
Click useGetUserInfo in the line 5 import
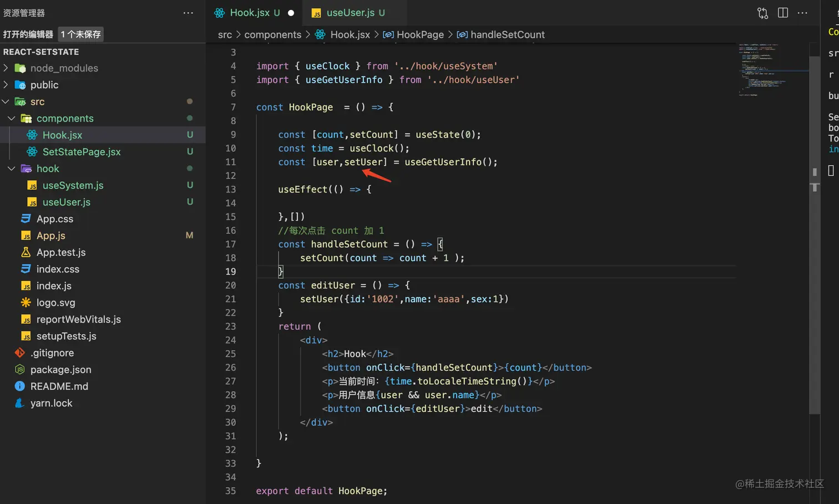[344, 80]
